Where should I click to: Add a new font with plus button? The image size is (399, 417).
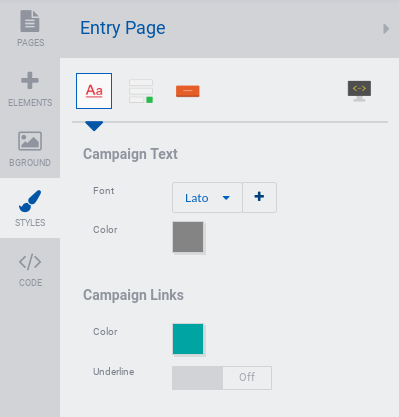click(259, 198)
